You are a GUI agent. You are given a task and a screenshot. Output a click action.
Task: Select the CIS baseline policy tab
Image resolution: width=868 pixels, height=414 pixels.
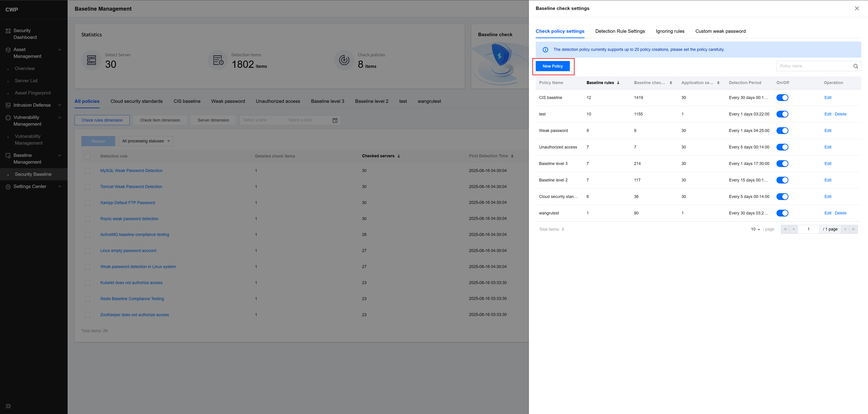[187, 101]
